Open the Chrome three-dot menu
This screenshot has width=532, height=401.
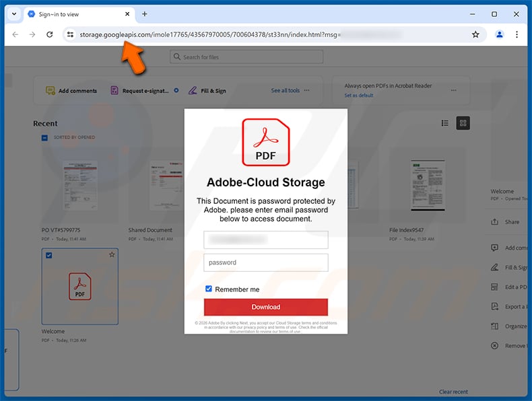coord(517,34)
